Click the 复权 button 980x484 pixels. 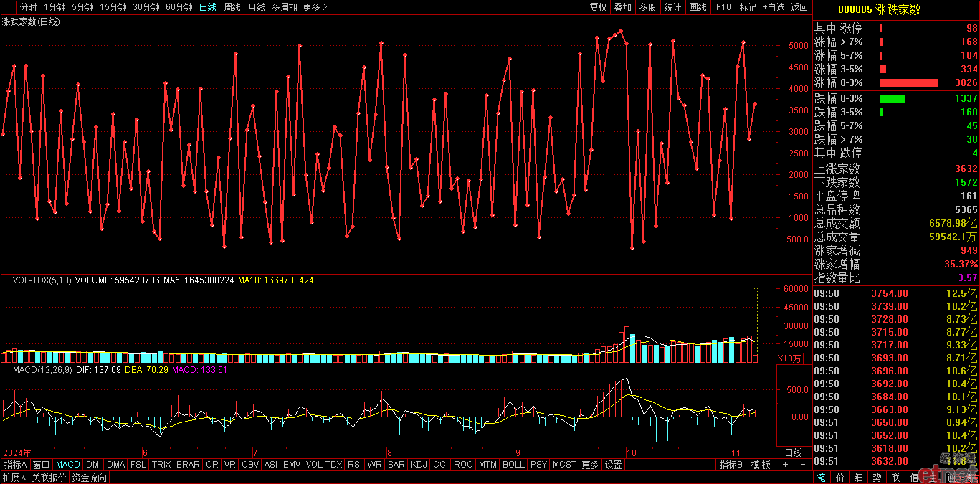click(x=598, y=7)
